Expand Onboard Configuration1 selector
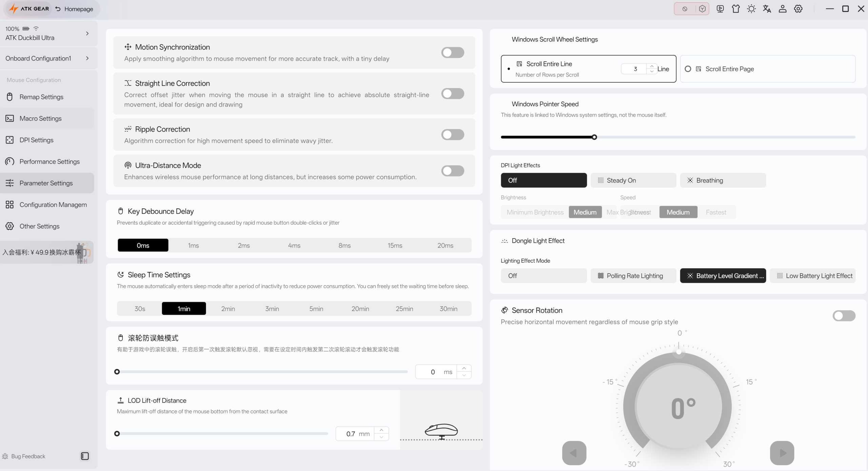The image size is (868, 471). click(87, 58)
